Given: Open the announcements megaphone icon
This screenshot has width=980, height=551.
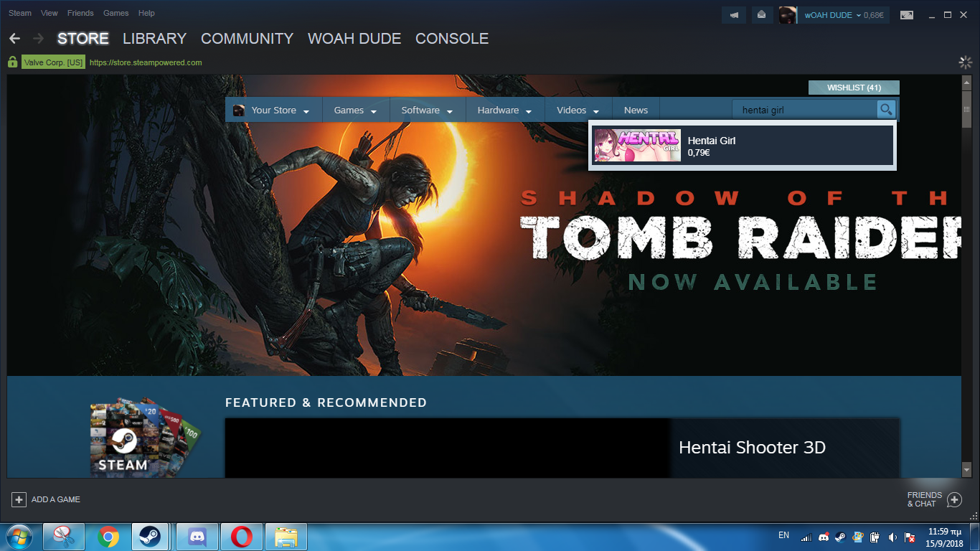Looking at the screenshot, I should 734,15.
